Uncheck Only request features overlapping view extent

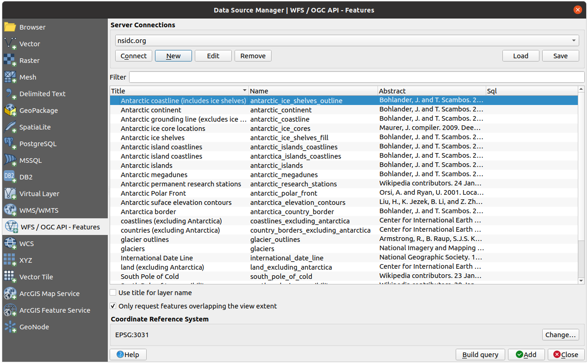113,306
